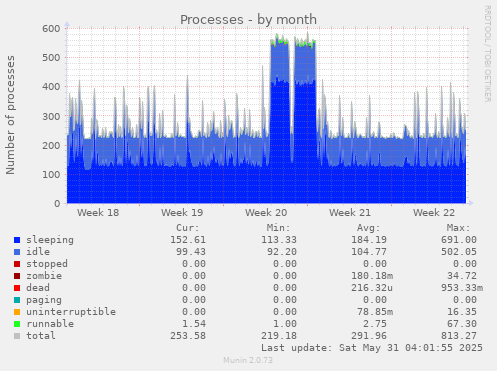
Task: Select the 'runnable' legend label
Action: click(x=50, y=324)
